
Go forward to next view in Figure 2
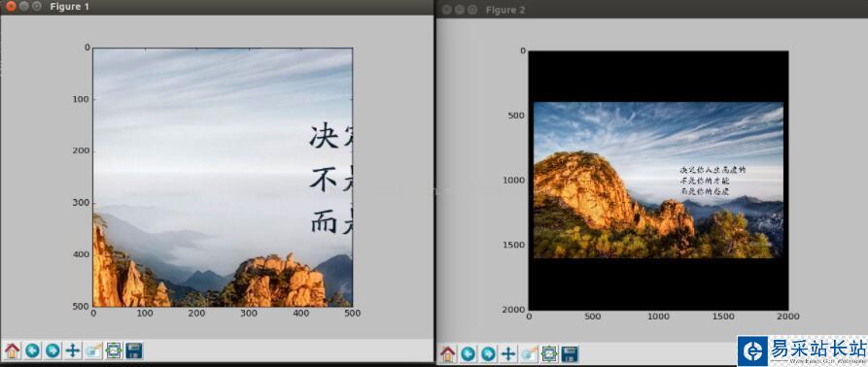coord(488,353)
